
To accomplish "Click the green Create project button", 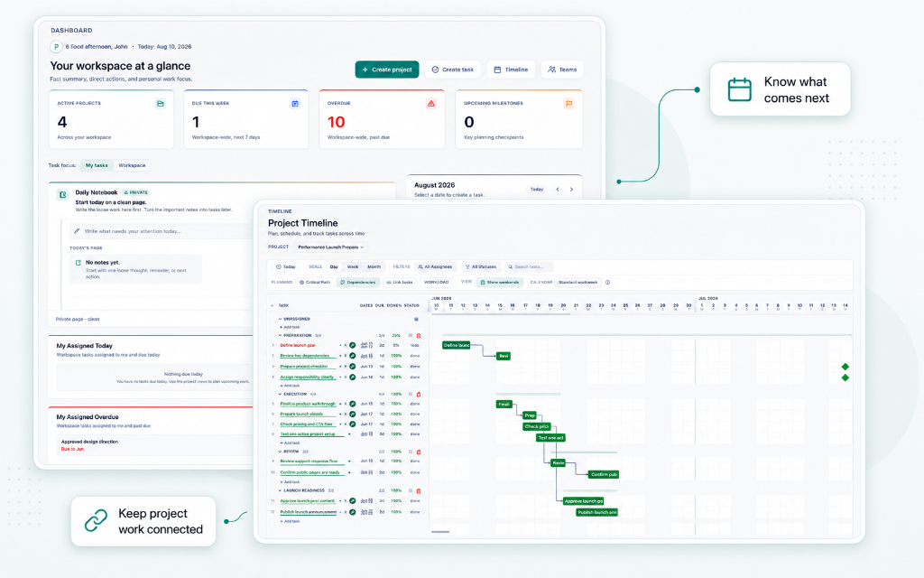I will [386, 70].
